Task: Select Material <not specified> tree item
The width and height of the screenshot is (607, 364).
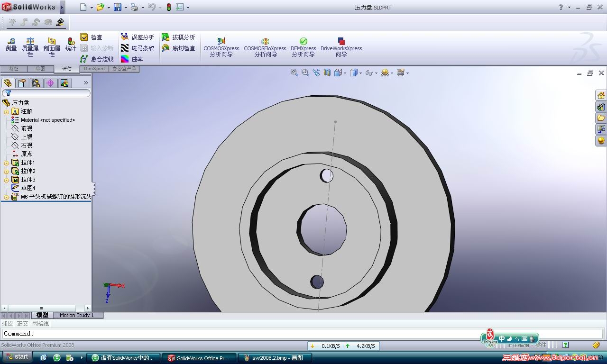Action: click(43, 120)
